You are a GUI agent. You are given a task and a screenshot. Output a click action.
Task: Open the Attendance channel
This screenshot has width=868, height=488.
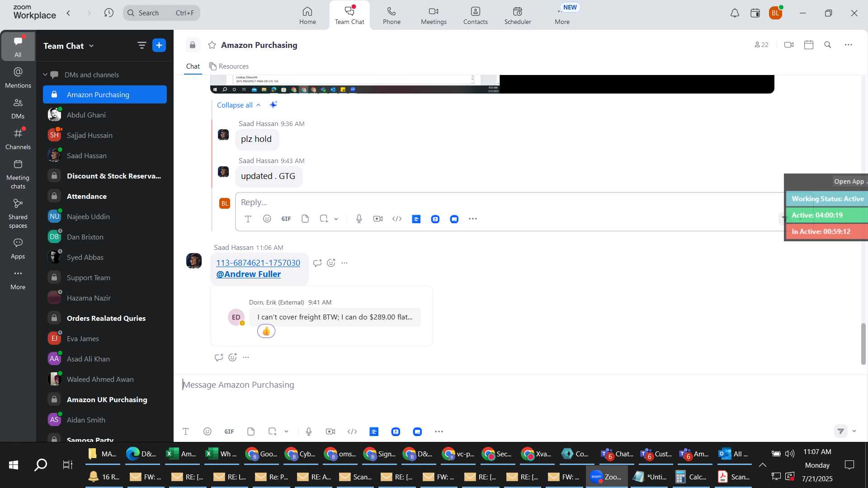[x=105, y=196]
